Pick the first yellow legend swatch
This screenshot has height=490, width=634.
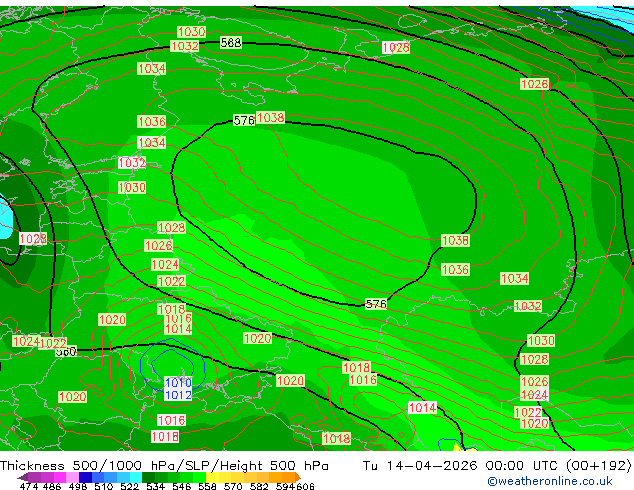coord(212,477)
